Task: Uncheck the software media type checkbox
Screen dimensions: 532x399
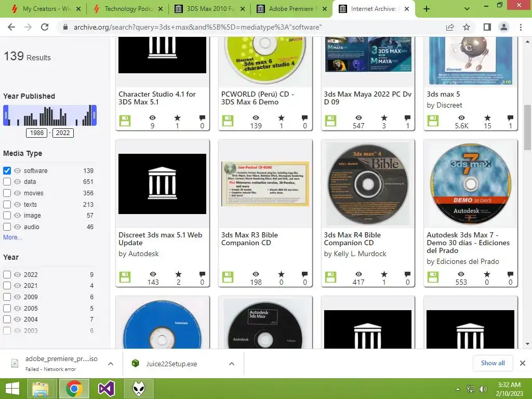Action: point(7,170)
